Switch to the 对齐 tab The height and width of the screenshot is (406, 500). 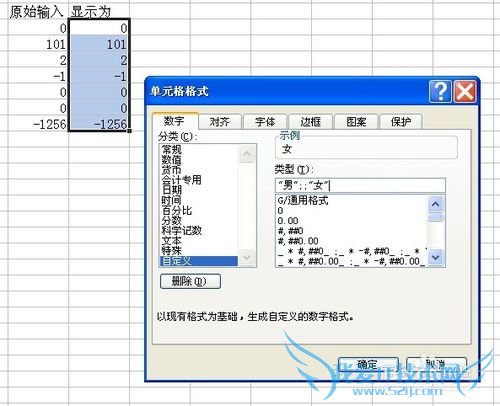click(219, 122)
